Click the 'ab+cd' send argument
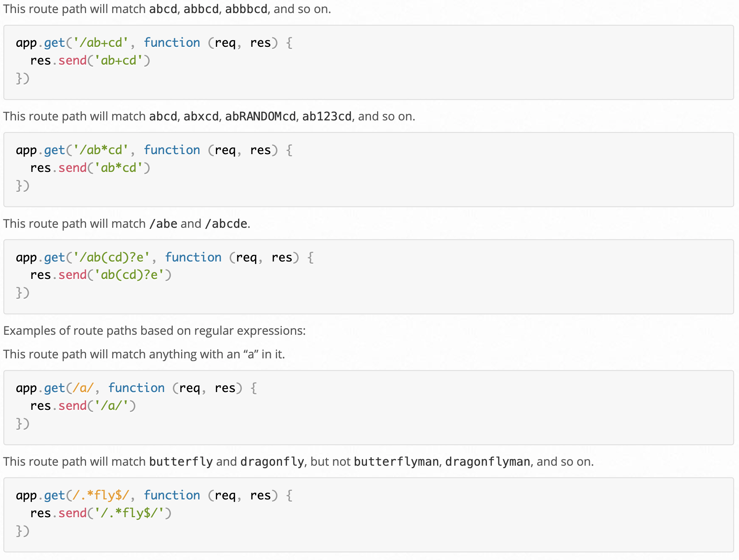The image size is (739, 560). coord(118,61)
